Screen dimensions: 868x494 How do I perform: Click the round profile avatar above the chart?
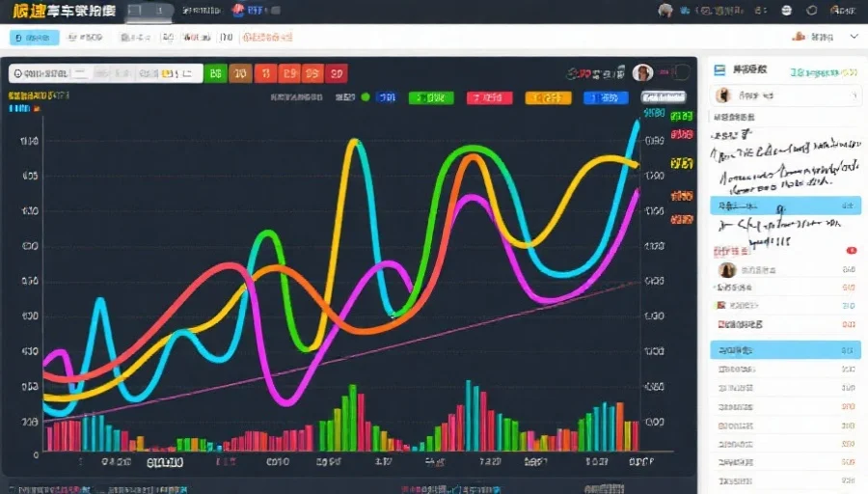(643, 73)
